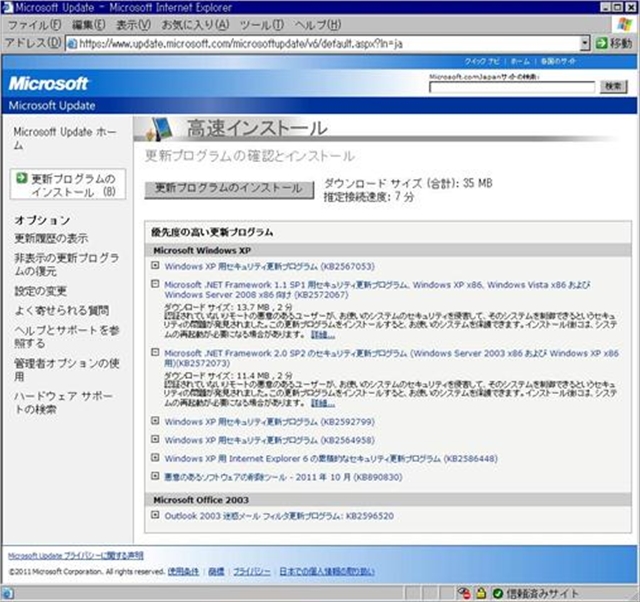Expand the KB2567053 security update entry
Image resolution: width=640 pixels, height=602 pixels.
155,265
